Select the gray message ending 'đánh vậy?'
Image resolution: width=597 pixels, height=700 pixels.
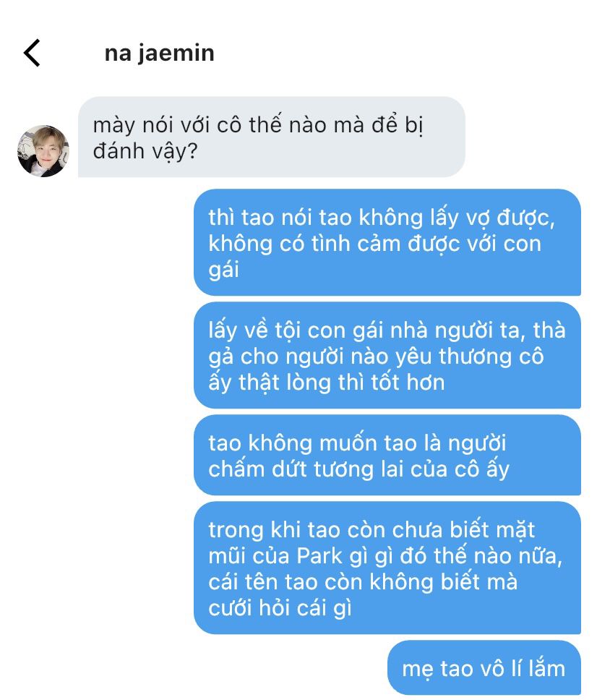(271, 137)
